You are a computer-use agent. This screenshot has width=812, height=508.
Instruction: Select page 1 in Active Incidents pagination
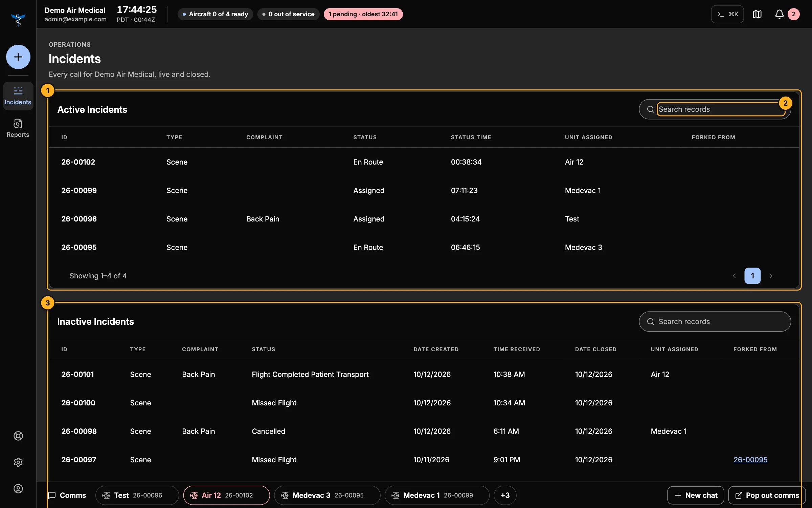click(x=752, y=276)
